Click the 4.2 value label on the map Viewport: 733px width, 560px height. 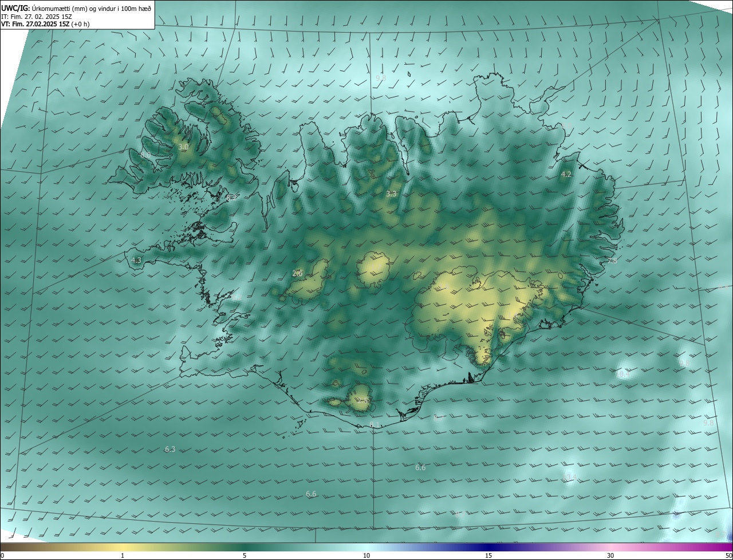(x=566, y=175)
